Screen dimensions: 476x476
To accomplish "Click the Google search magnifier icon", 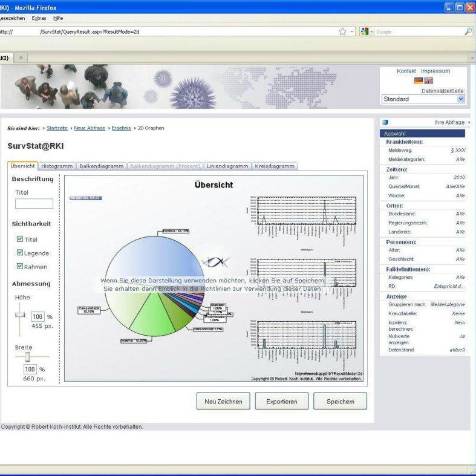I will pos(468,31).
